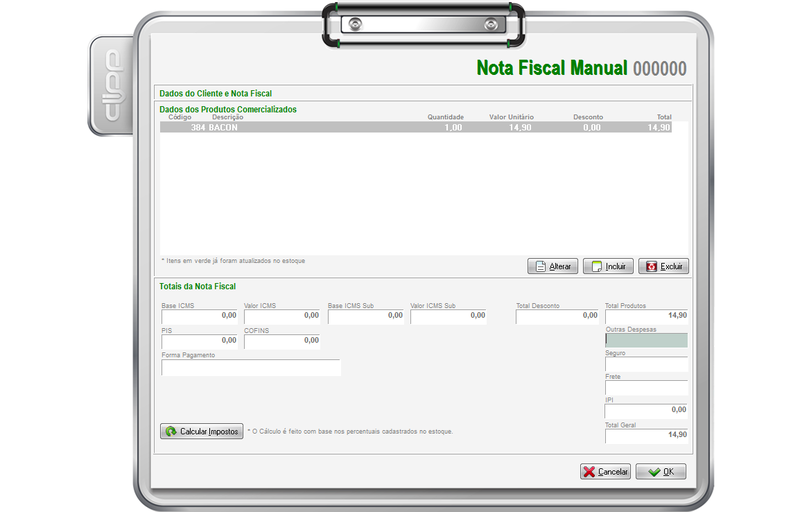Click the Excluir button to remove item
800x512 pixels.
663,267
